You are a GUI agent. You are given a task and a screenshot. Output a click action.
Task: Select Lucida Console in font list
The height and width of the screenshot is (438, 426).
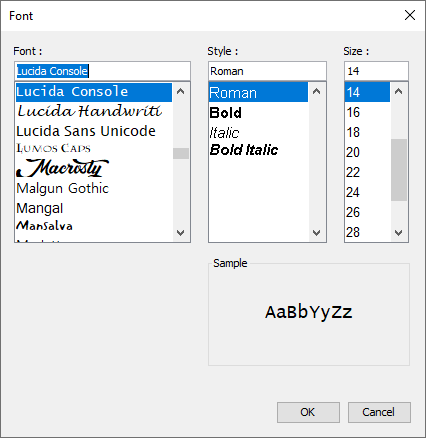click(94, 92)
